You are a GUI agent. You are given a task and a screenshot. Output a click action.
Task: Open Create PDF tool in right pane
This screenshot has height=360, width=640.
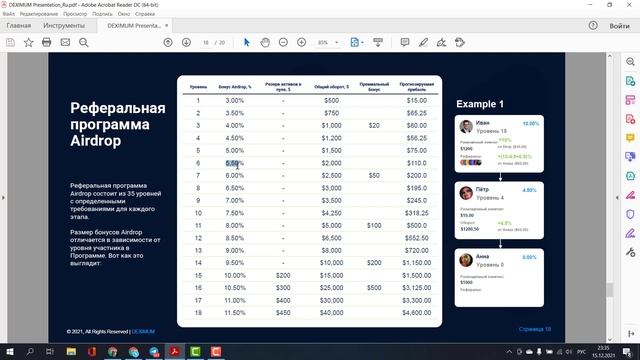630,119
